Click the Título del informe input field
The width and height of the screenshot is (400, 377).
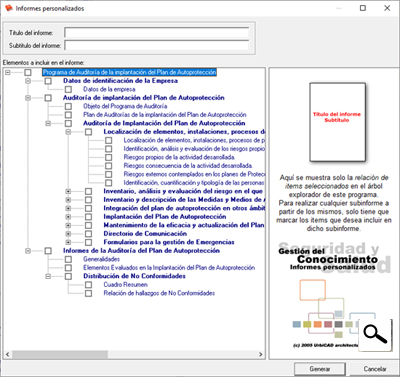click(157, 33)
